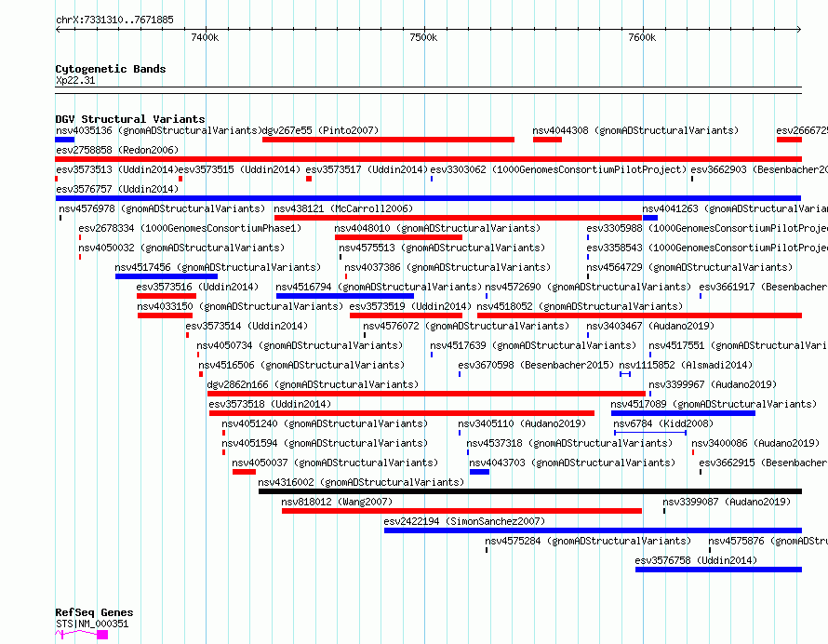828x644 pixels.
Task: Open nsv3399967 (Audano2019) label
Action: [x=713, y=384]
